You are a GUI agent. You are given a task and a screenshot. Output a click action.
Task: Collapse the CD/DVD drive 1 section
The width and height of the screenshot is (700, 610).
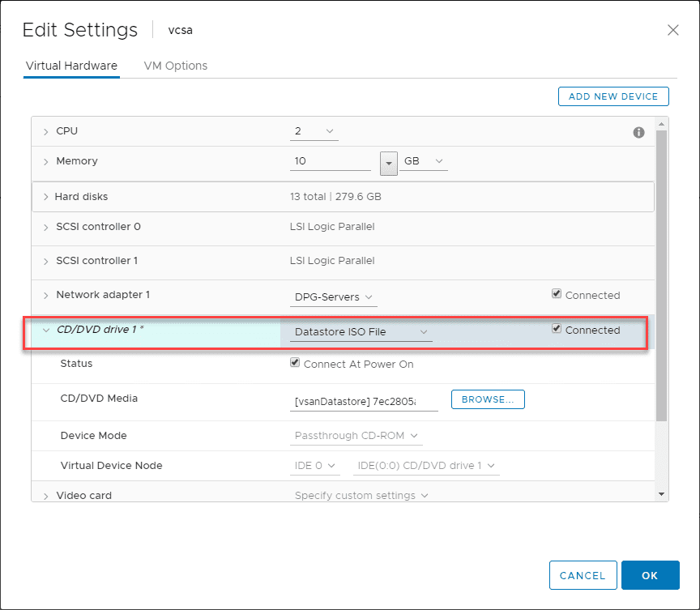(46, 330)
